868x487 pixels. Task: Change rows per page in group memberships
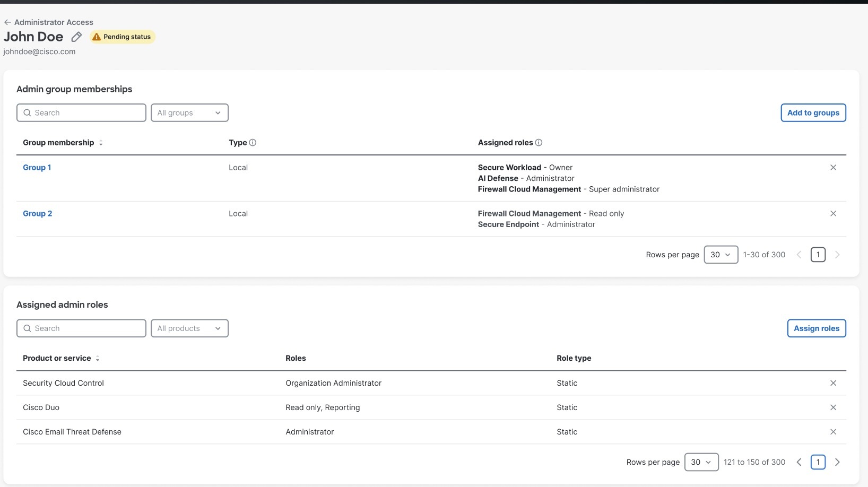point(721,255)
